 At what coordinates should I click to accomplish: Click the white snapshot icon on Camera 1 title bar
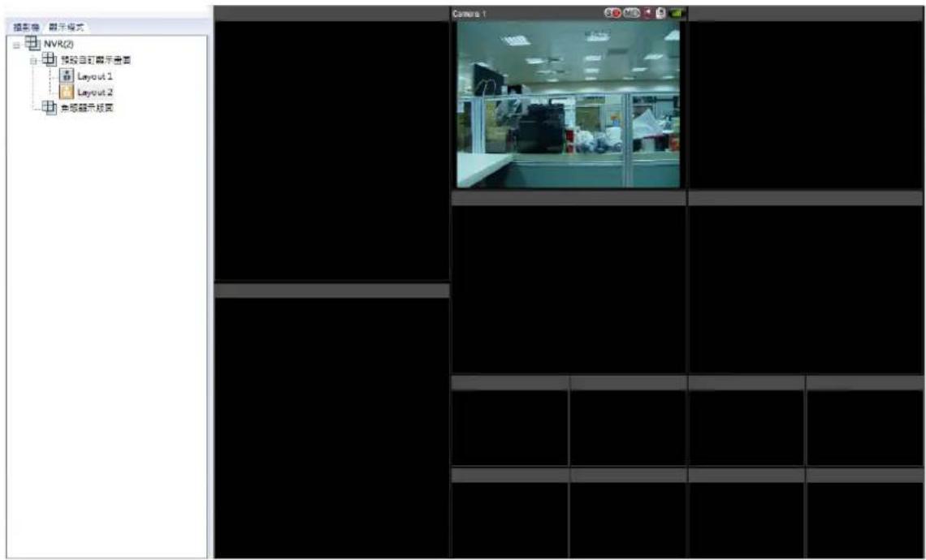pyautogui.click(x=660, y=13)
